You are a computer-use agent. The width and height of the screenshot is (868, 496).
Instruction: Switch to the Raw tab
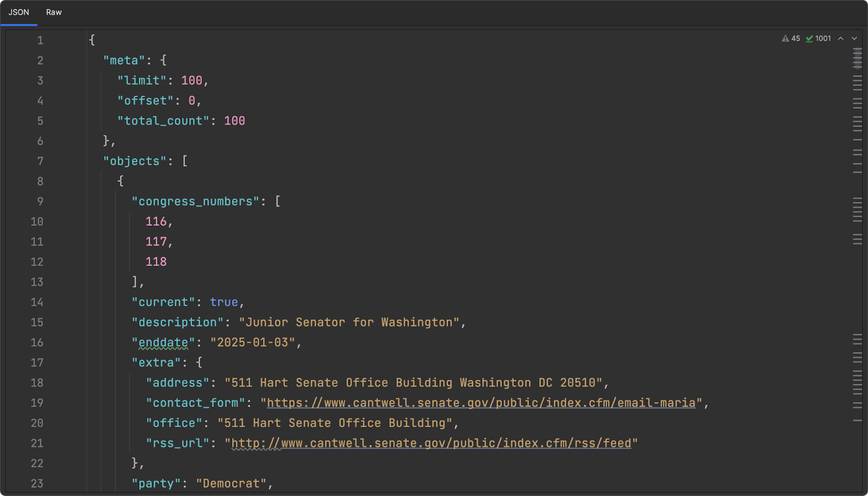54,12
